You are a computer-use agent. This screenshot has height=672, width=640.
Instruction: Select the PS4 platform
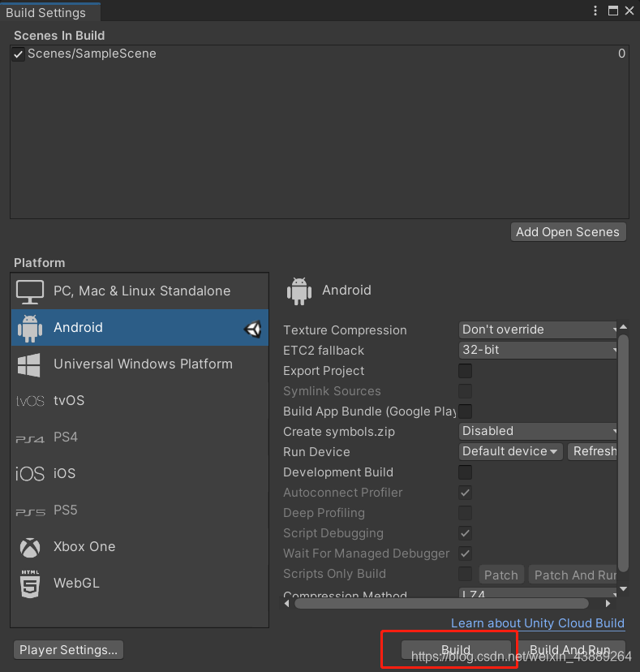pyautogui.click(x=140, y=437)
